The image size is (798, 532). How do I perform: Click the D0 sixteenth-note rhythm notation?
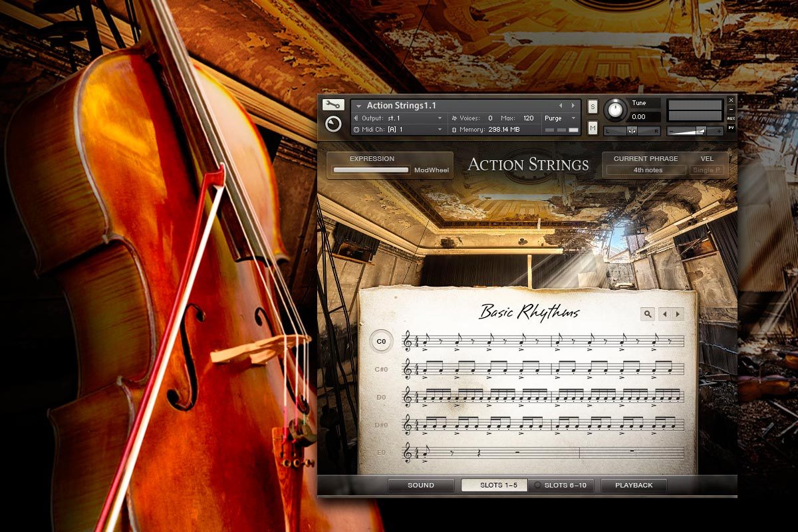click(543, 397)
